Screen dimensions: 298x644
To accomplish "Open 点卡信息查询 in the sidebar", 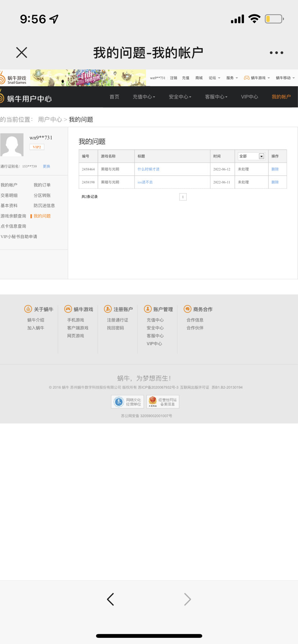I will [13, 226].
